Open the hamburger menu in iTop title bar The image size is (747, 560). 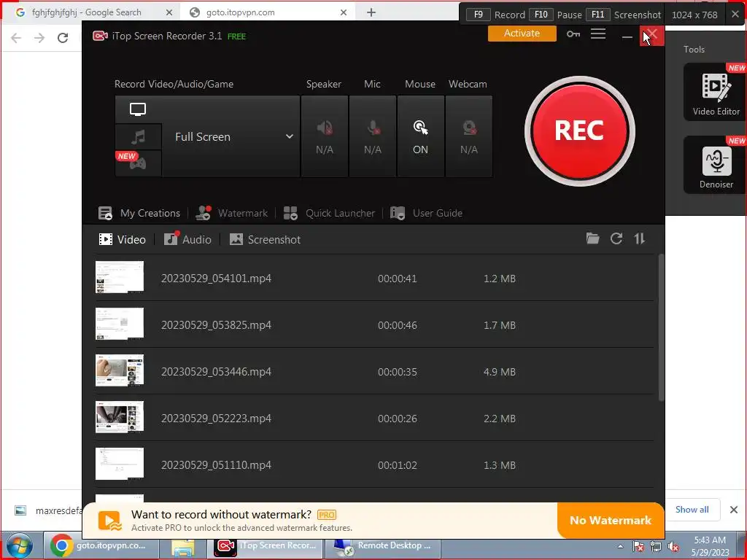(x=598, y=34)
